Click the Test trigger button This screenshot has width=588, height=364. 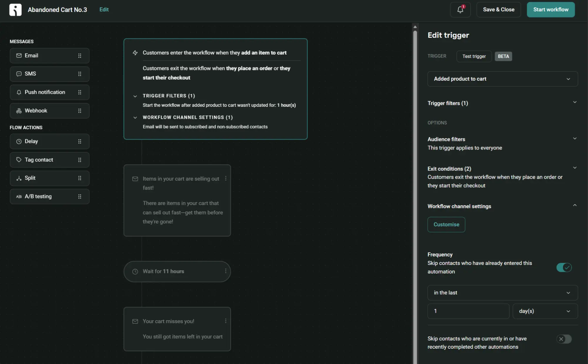(x=474, y=56)
